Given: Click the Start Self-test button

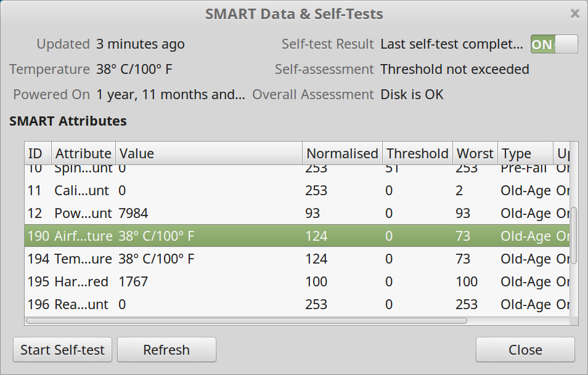Looking at the screenshot, I should click(62, 350).
